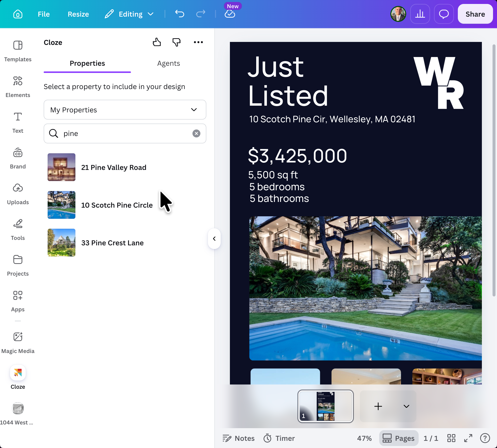Give the Cloze app a thumbs up
Screen dimensions: 497x448
(157, 42)
